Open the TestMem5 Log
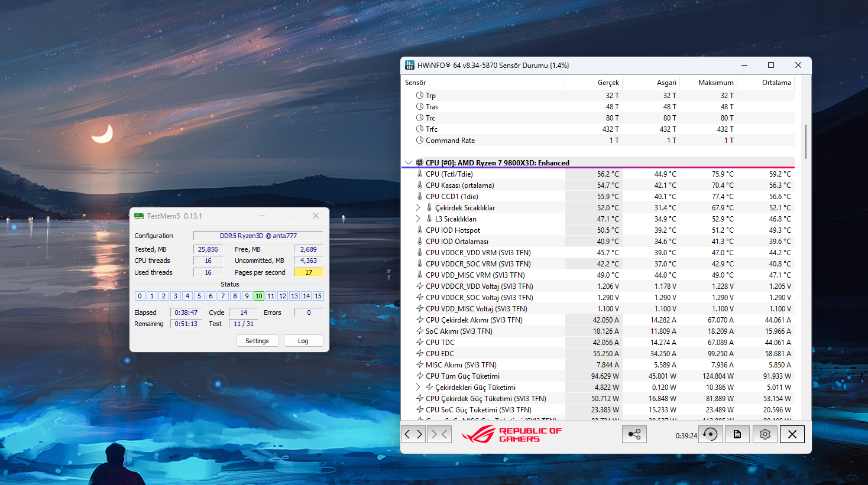The height and width of the screenshot is (485, 868). point(303,341)
